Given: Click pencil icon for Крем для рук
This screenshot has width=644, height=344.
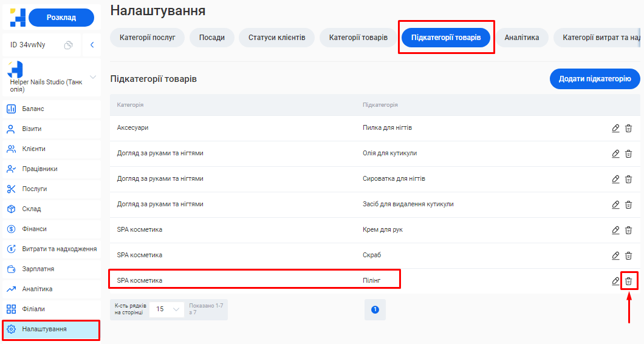Looking at the screenshot, I should (x=615, y=230).
